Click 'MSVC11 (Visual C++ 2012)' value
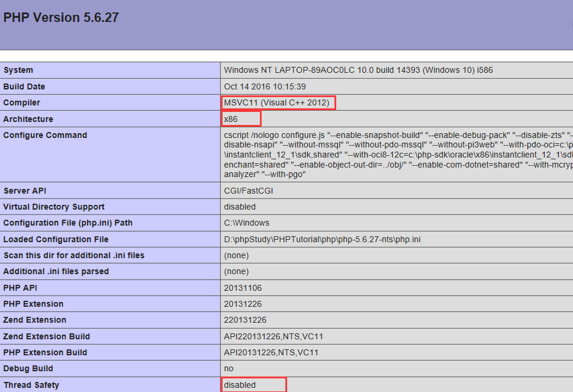This screenshot has width=573, height=392. point(276,103)
